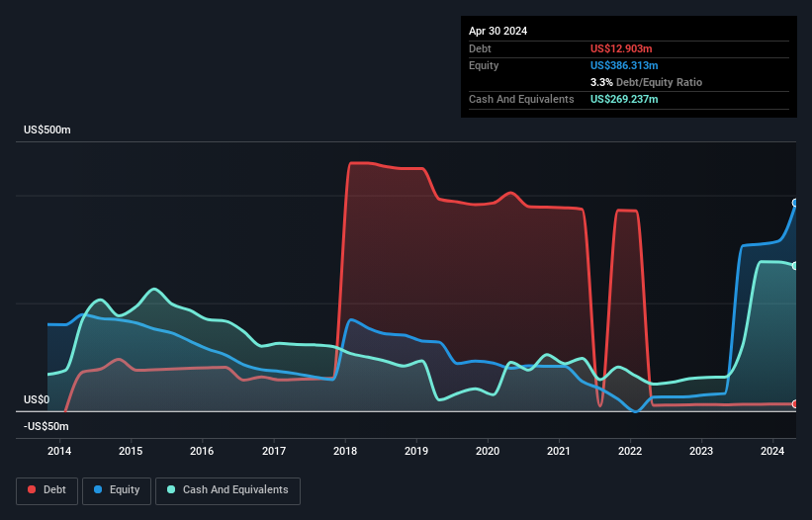Toggle the Debt legend item
Viewport: 812px width, 520px height.
coord(45,489)
